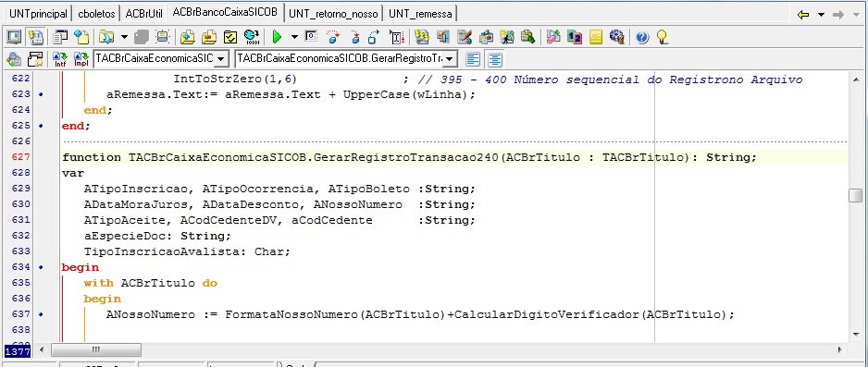Click red line number 627
This screenshot has width=868, height=367.
[21, 157]
